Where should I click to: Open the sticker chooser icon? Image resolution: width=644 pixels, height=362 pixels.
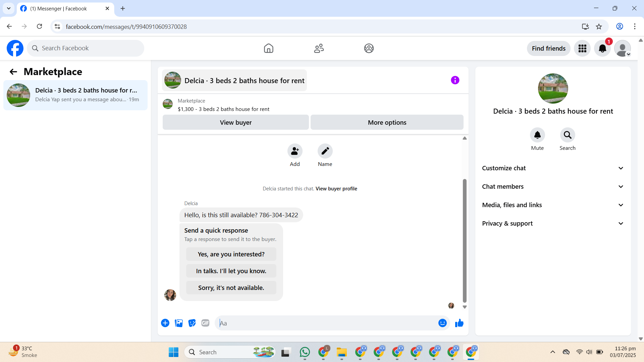tap(192, 323)
